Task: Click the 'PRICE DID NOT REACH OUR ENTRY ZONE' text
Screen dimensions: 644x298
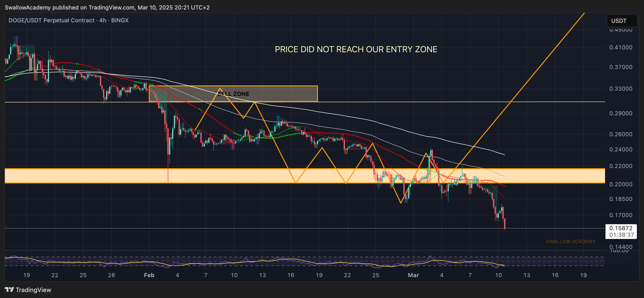Action: [x=356, y=49]
